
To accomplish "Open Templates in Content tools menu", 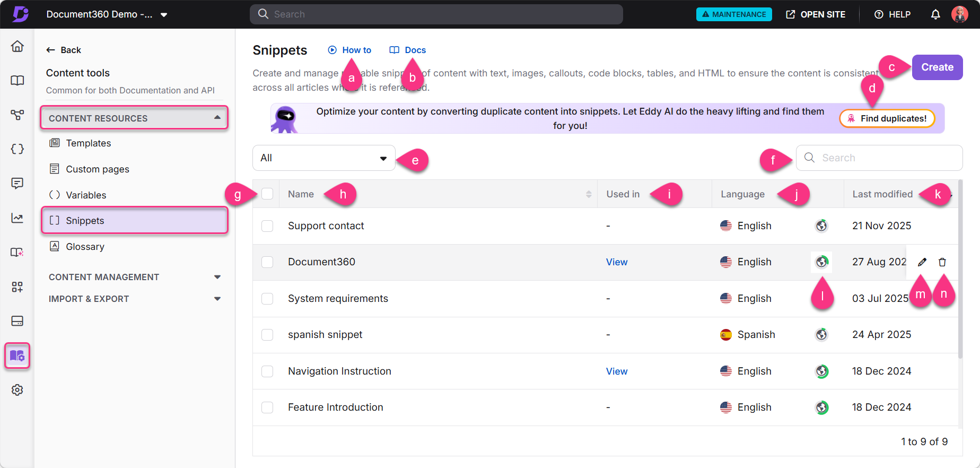I will pos(88,143).
